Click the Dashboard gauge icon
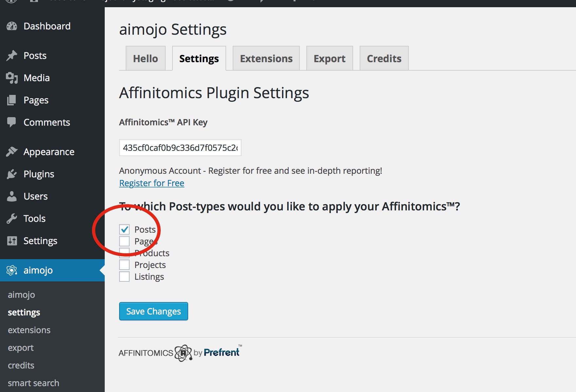Viewport: 576px width, 392px height. pyautogui.click(x=12, y=26)
